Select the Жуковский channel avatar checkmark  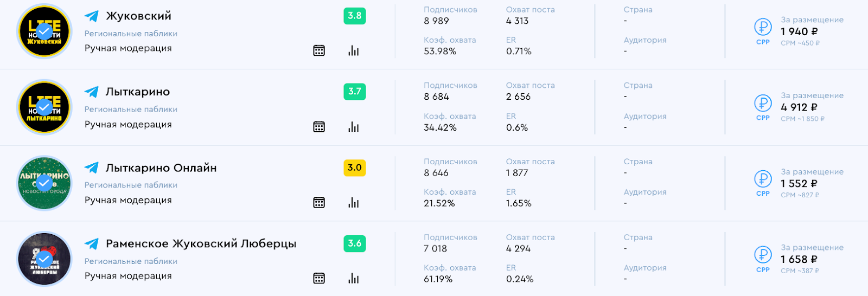tap(44, 31)
